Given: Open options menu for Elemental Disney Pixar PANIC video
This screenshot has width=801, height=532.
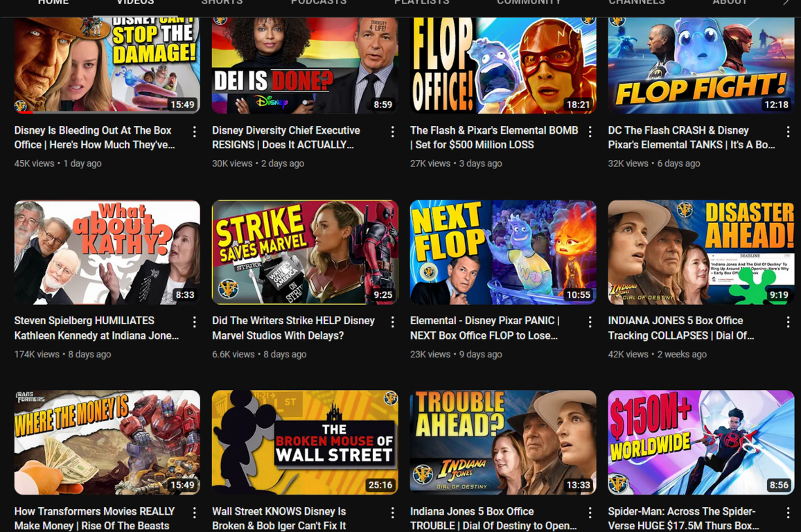Looking at the screenshot, I should pos(590,321).
